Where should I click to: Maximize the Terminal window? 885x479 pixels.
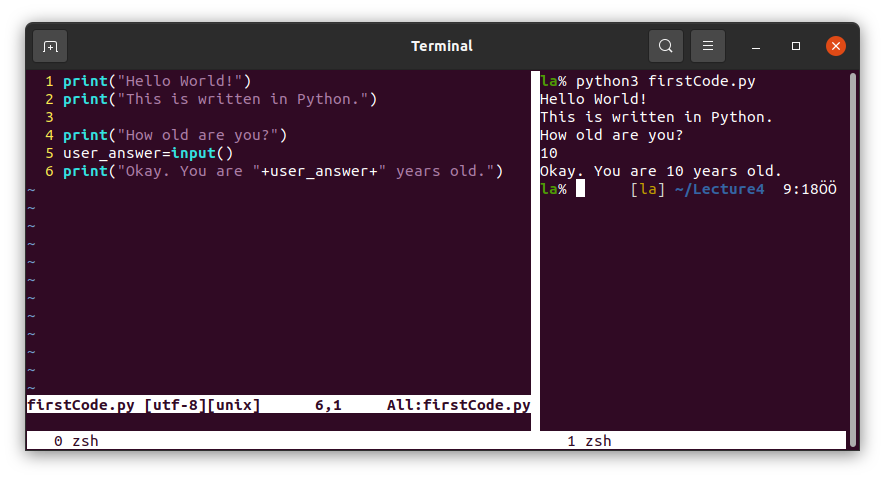796,46
